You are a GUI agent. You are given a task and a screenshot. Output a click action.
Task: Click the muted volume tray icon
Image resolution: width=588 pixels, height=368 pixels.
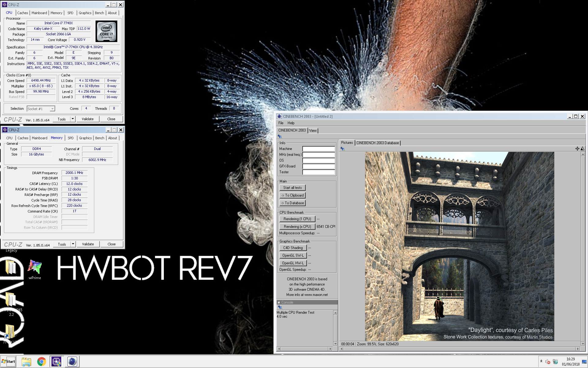pyautogui.click(x=548, y=362)
